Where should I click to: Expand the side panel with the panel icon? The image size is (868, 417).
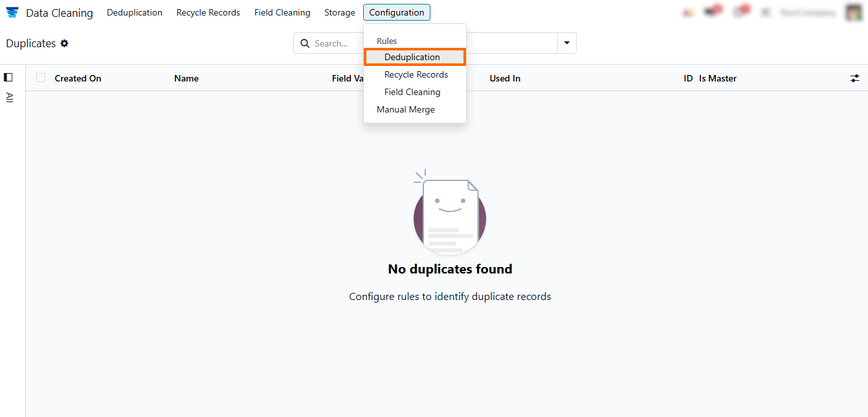click(8, 77)
